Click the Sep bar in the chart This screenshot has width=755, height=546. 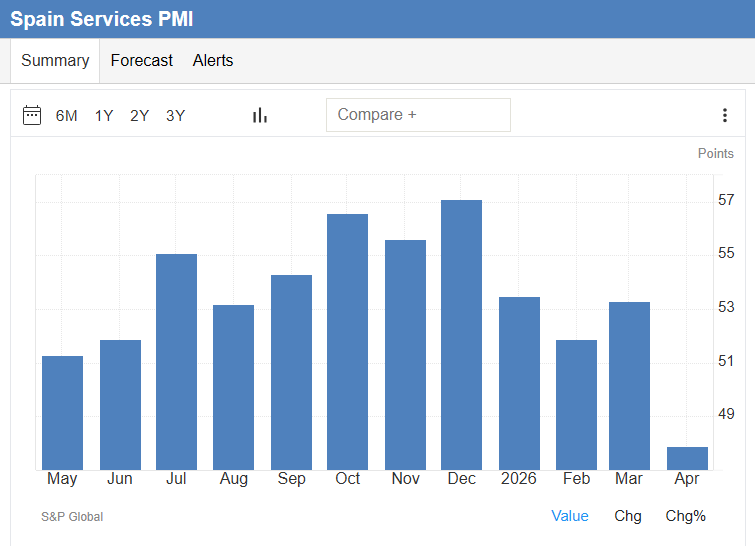pos(291,372)
